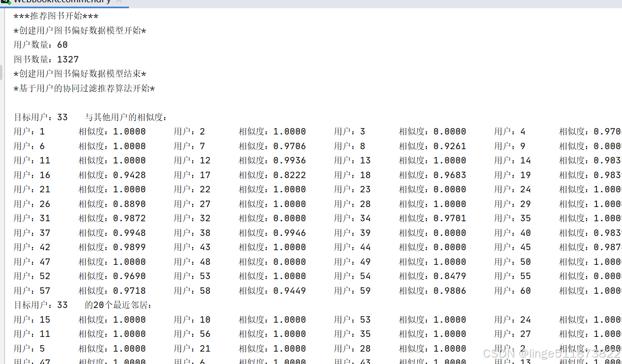Image resolution: width=622 pixels, height=364 pixels.
Task: Click the '用户：7' cell
Action: point(189,146)
